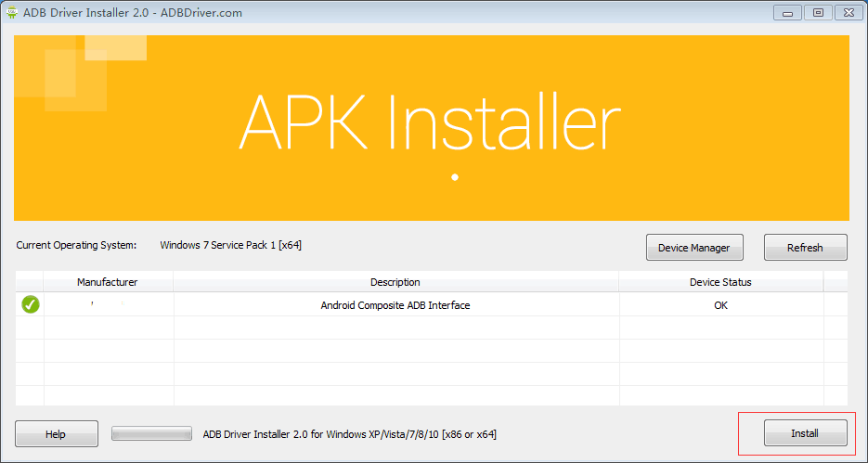Maximize the ADB Driver Installer window

[x=818, y=12]
